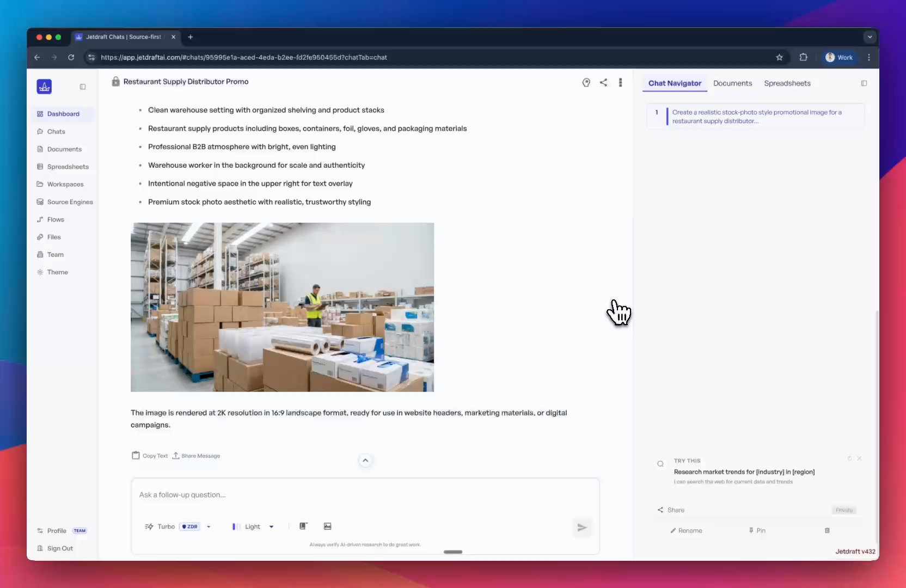This screenshot has height=588, width=906.
Task: Click the Pin chat button
Action: click(757, 530)
